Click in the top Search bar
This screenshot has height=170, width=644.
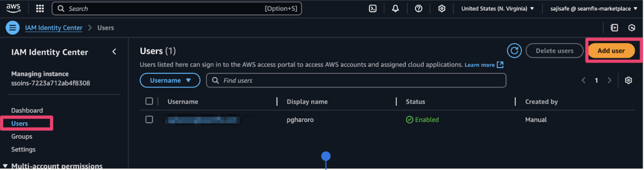point(176,8)
